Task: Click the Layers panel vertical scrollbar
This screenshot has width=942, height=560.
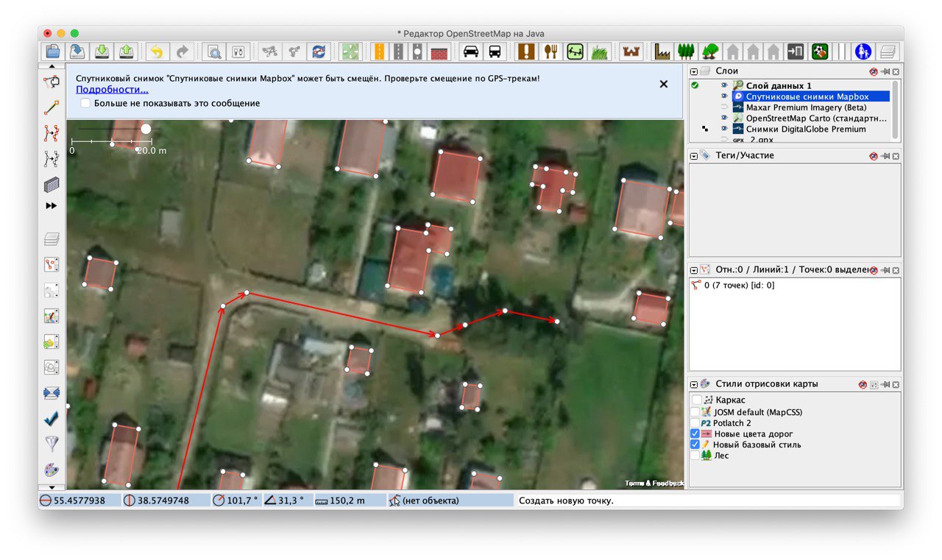Action: [896, 110]
